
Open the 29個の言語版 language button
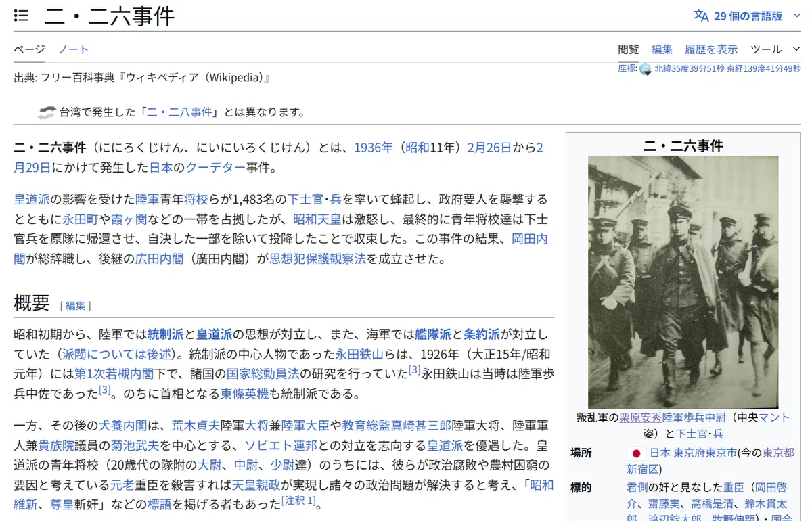748,16
